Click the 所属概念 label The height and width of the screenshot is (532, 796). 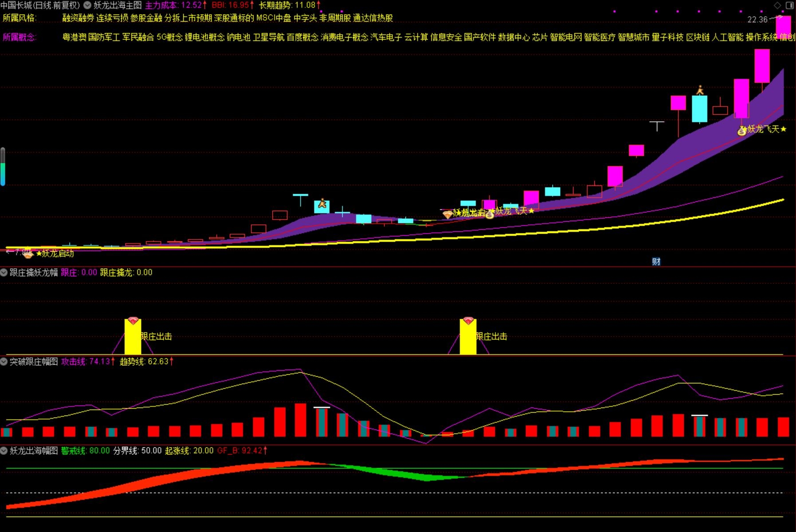20,37
